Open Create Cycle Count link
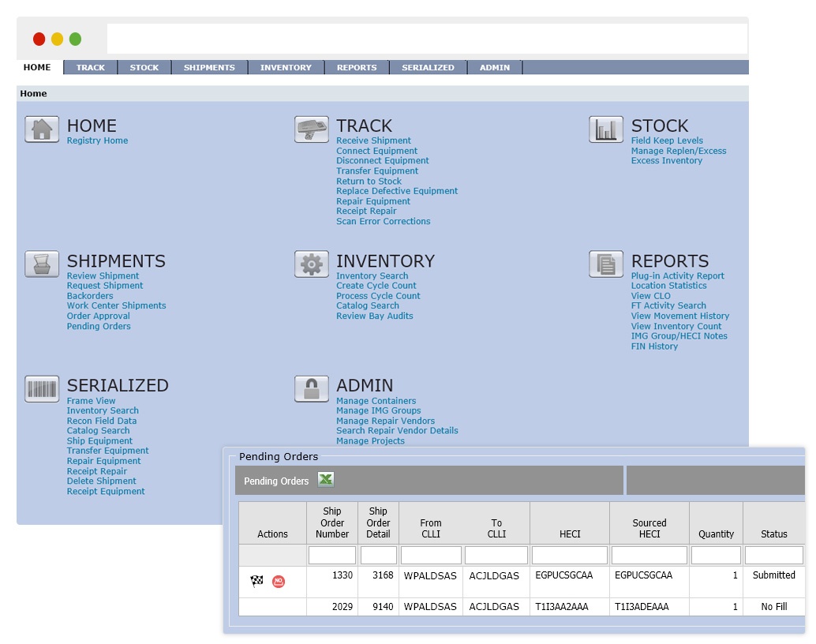This screenshot has width=816, height=644. click(x=376, y=286)
